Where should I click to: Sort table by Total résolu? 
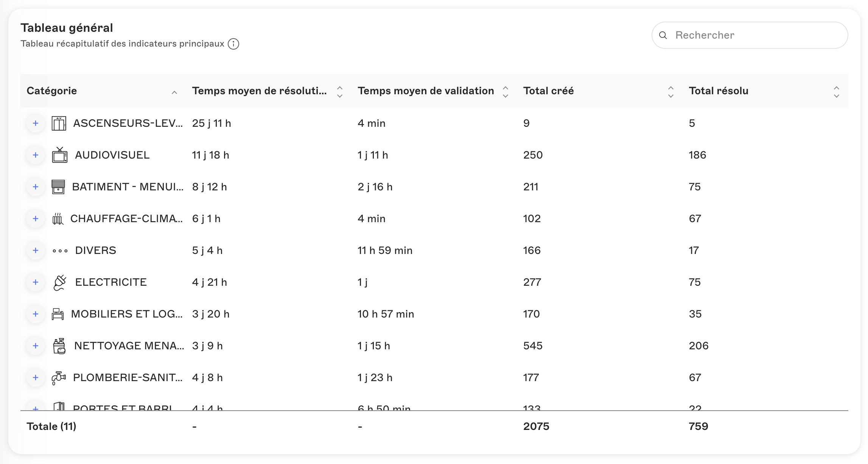coord(837,92)
